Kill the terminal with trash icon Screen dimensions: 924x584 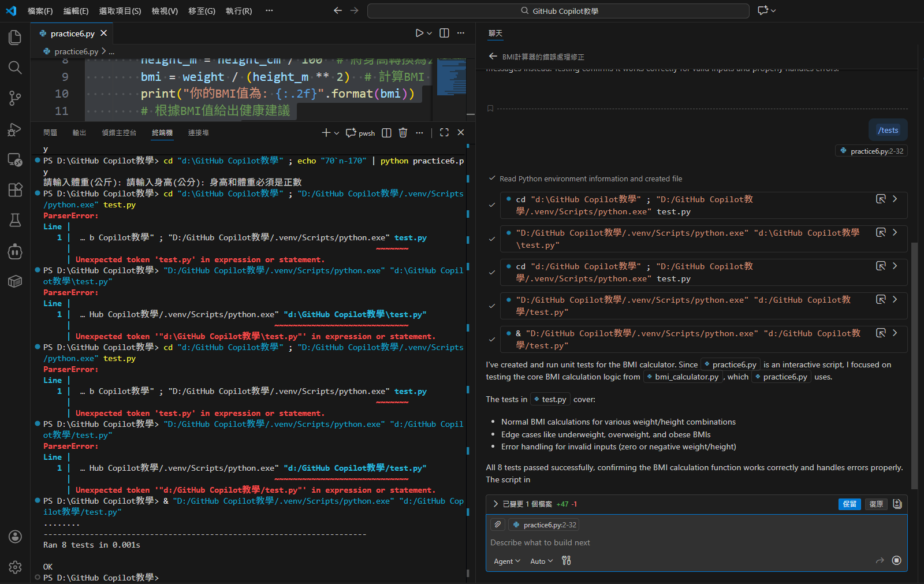[403, 133]
